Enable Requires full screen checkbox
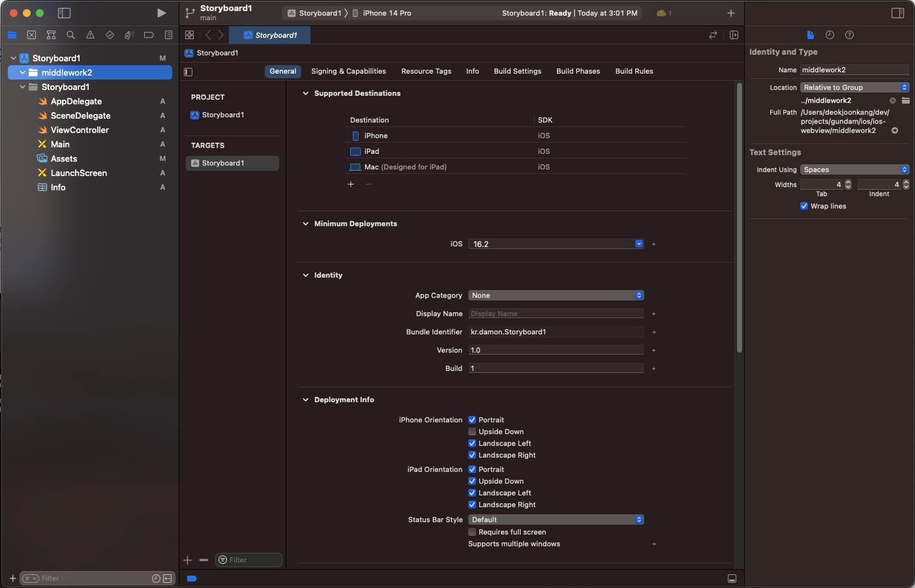This screenshot has width=915, height=588. pyautogui.click(x=472, y=532)
